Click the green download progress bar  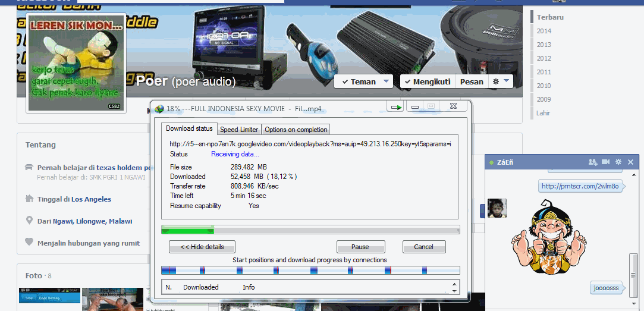(310, 230)
